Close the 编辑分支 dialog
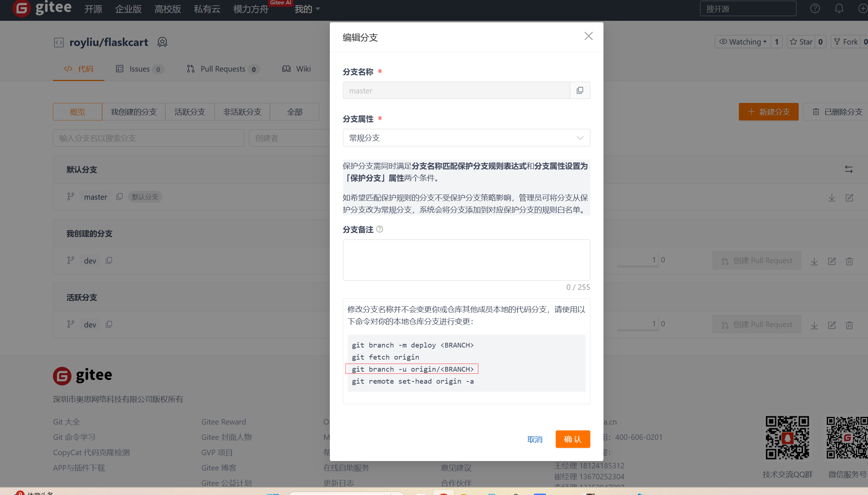Image resolution: width=868 pixels, height=495 pixels. point(588,36)
